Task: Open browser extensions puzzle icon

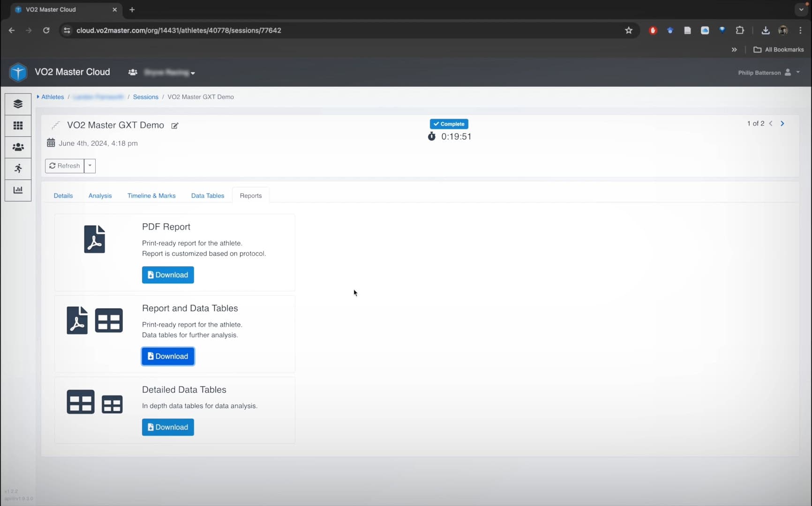Action: click(740, 30)
